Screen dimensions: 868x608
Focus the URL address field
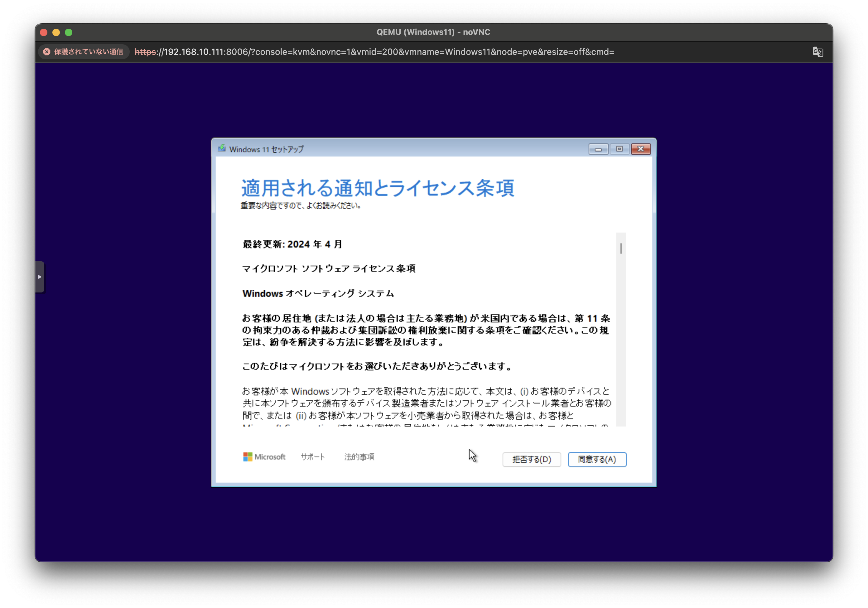click(374, 52)
